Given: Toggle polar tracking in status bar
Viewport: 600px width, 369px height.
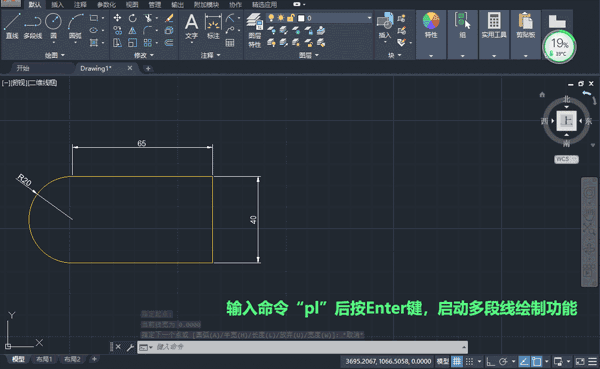Looking at the screenshot, I should (x=503, y=361).
